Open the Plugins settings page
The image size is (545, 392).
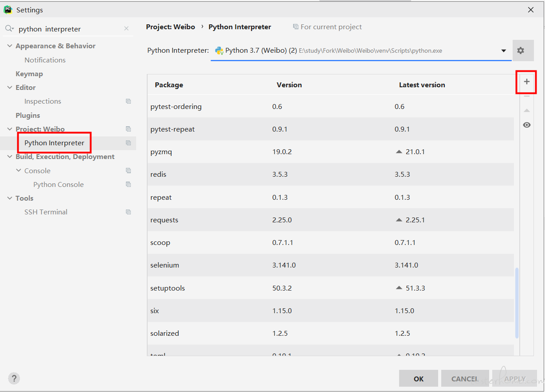pos(28,116)
